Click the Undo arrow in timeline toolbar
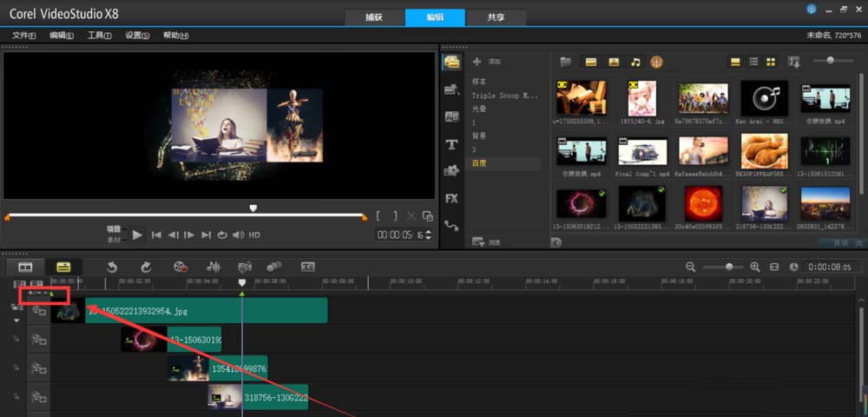Image resolution: width=868 pixels, height=417 pixels. [112, 267]
